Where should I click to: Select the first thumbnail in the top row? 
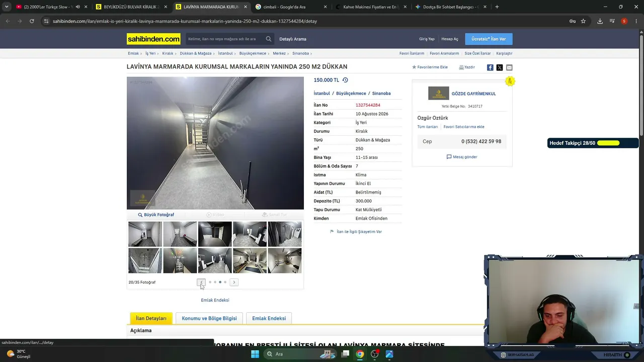(145, 234)
